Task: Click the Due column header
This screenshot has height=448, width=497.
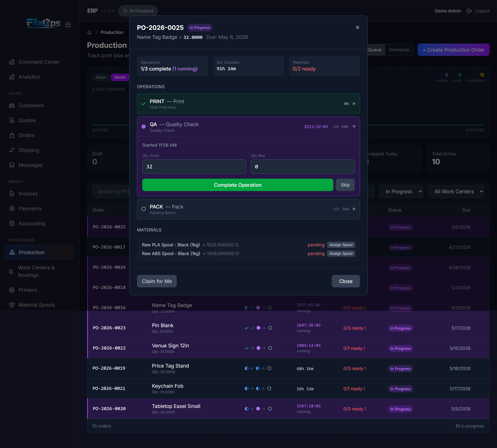Action: click(466, 210)
